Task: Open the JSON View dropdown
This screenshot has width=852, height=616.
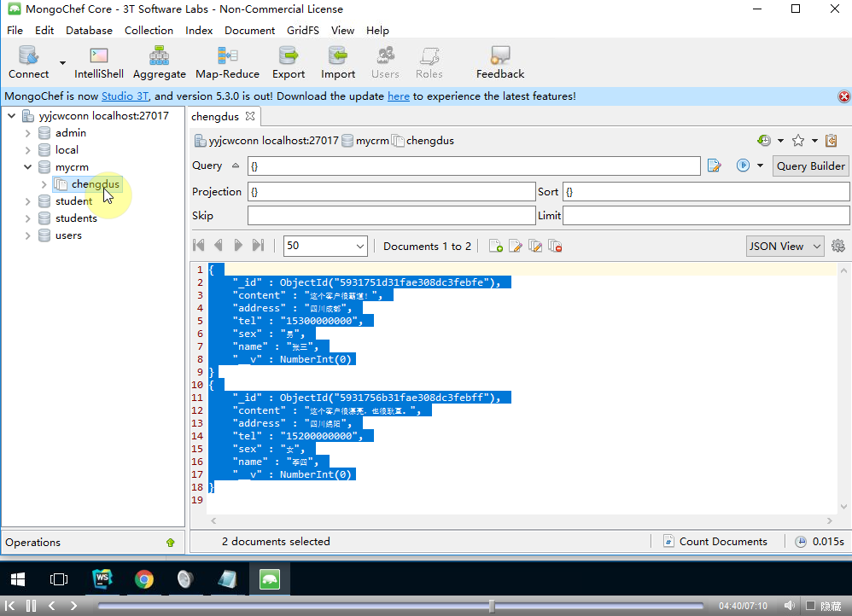Action: [x=785, y=246]
